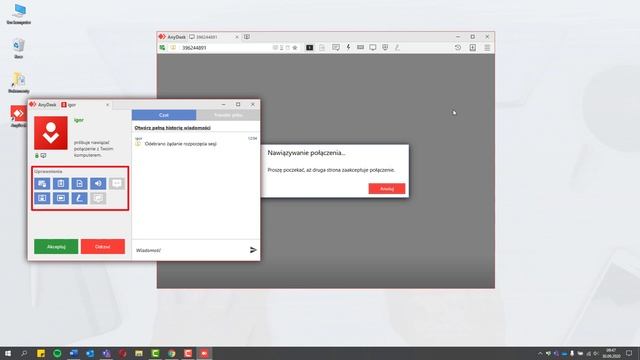Image resolution: width=640 pixels, height=360 pixels.
Task: Open the taskbar clock and date
Action: 611,353
